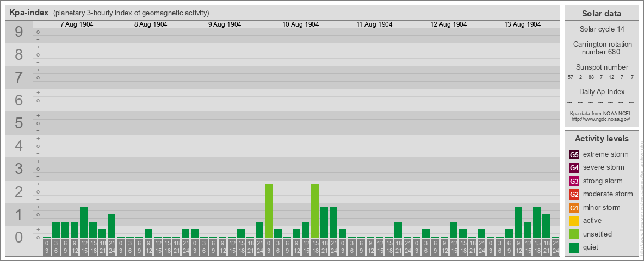Click the '21 24' hour label under 13 Aug

pyautogui.click(x=555, y=247)
